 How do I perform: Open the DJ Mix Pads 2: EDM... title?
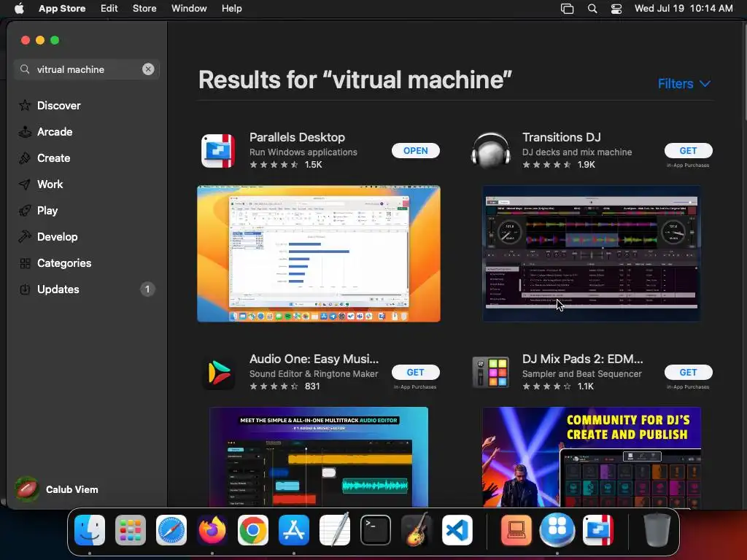pos(582,359)
